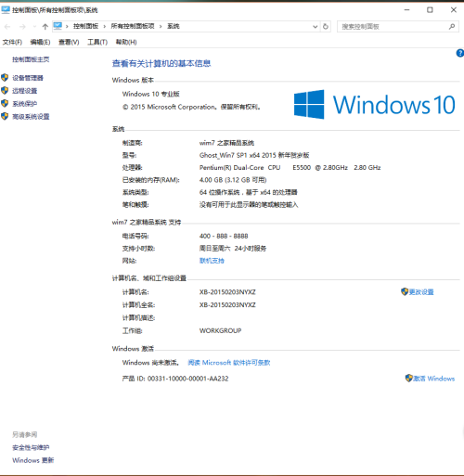Expand the chevron after 控制面板 breadcrumb
Screen dimensions: 464x476
105,27
